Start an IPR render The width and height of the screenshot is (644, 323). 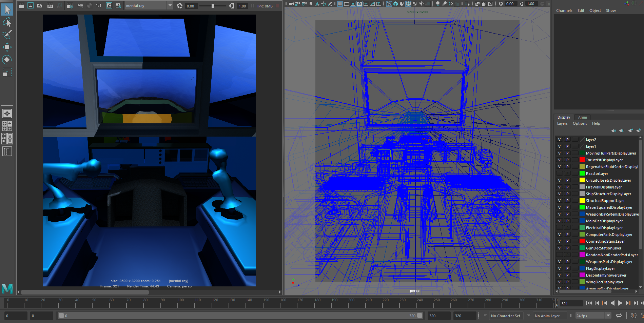[50, 6]
